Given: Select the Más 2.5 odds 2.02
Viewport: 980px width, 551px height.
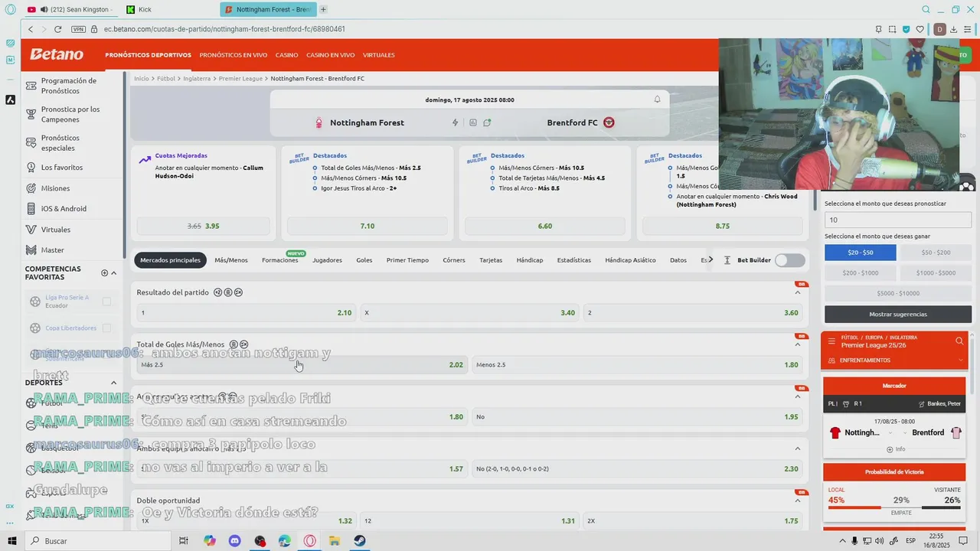Looking at the screenshot, I should tap(302, 365).
